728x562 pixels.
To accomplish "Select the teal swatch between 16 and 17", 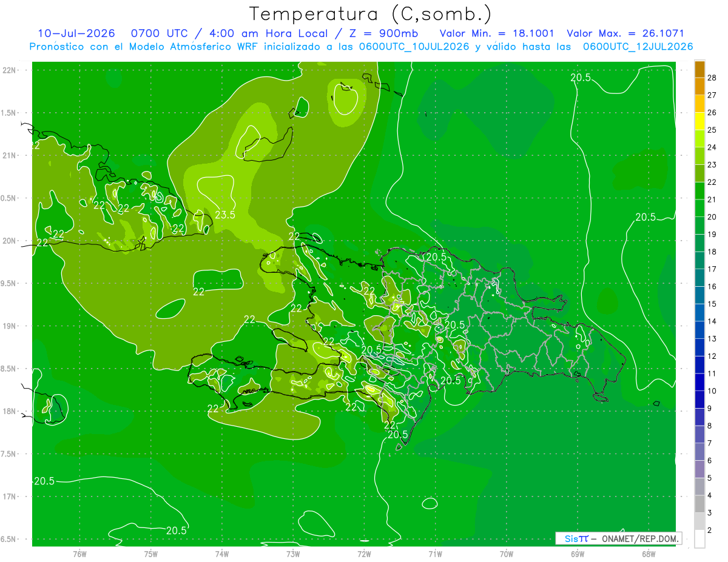I will coord(699,278).
